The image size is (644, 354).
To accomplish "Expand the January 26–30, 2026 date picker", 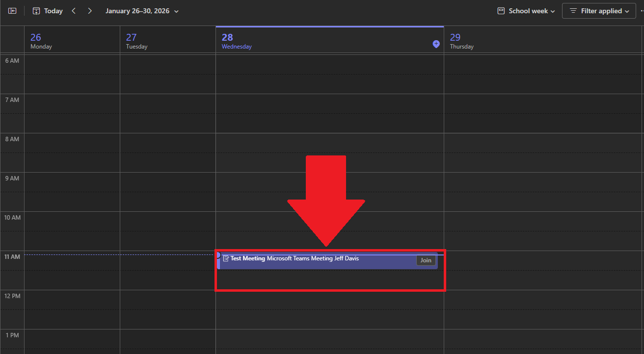I will pos(142,11).
